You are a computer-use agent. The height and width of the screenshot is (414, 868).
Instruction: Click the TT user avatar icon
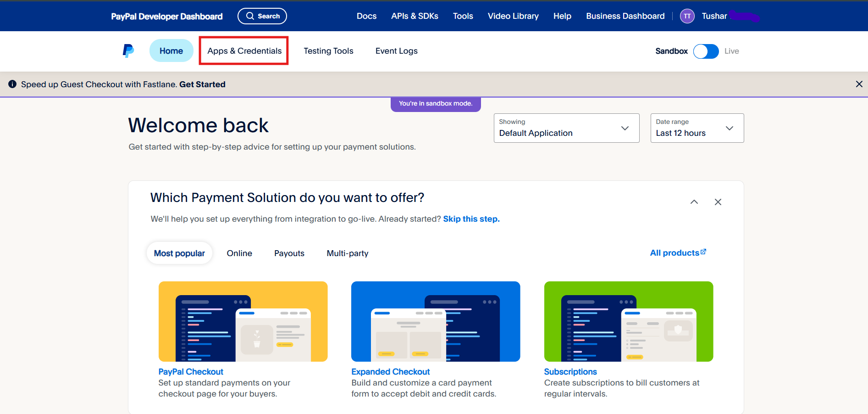[x=687, y=16]
